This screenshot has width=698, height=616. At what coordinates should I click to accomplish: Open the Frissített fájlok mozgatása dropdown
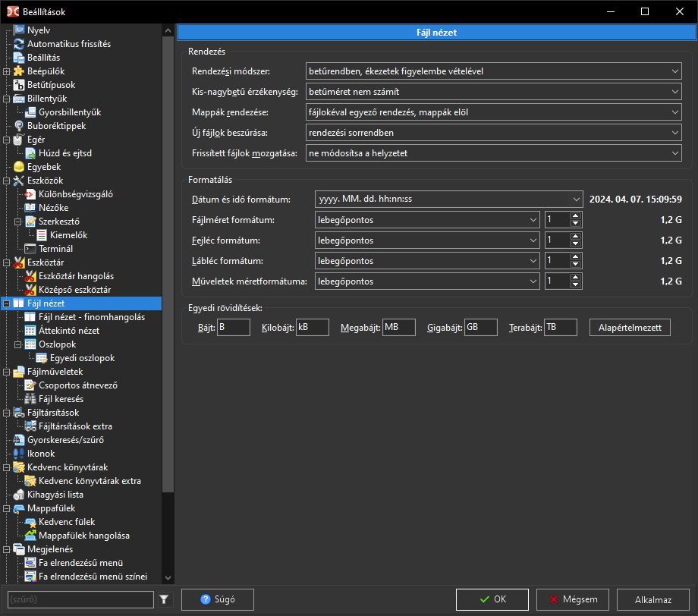[x=494, y=153]
